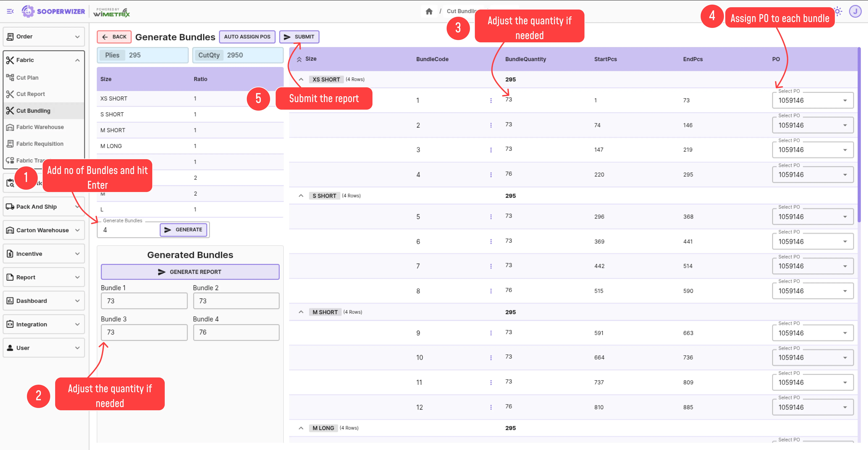Click the Bundle 4 quantity field

tap(236, 332)
